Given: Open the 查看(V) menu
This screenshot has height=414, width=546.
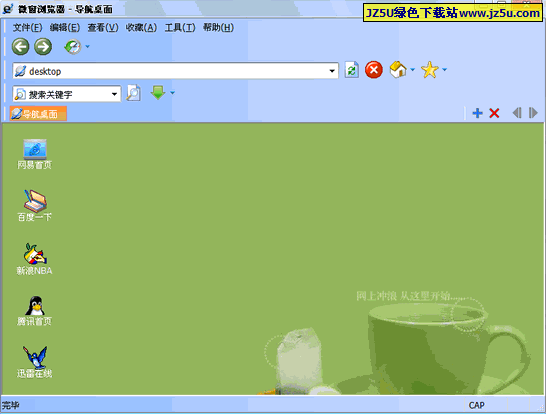Looking at the screenshot, I should point(103,28).
